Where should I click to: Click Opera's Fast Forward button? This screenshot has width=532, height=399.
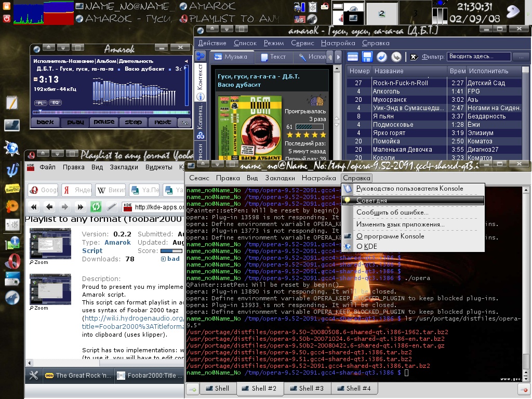81,207
